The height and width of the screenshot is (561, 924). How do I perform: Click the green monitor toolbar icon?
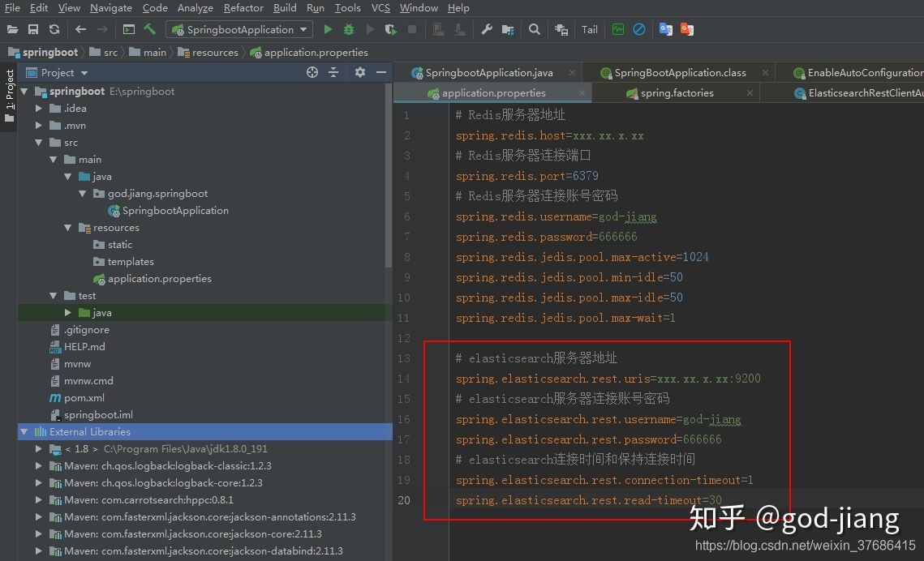pyautogui.click(x=617, y=29)
